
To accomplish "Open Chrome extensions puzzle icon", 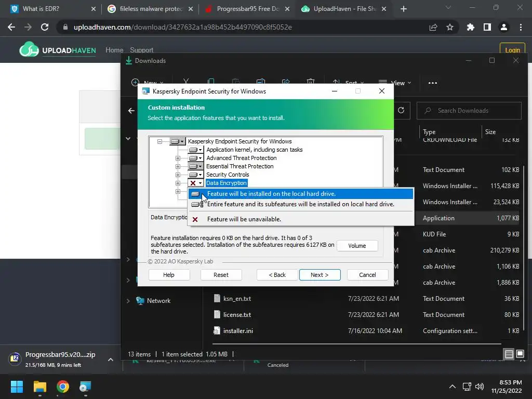I will [470, 27].
